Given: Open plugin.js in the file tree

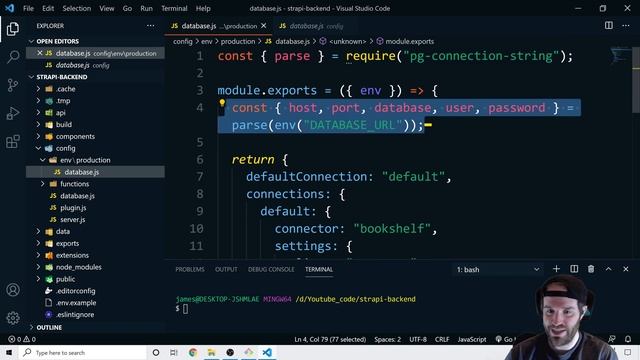Looking at the screenshot, I should pos(73,207).
